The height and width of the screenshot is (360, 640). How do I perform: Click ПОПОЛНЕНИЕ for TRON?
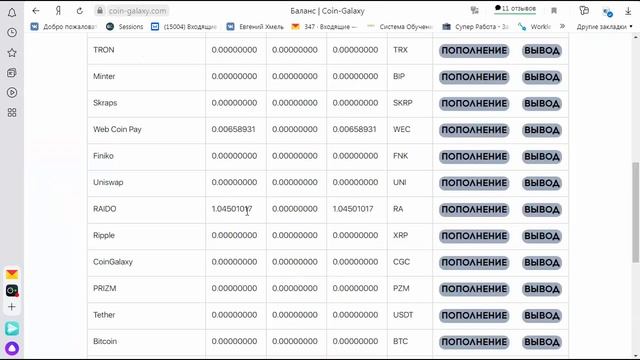474,51
